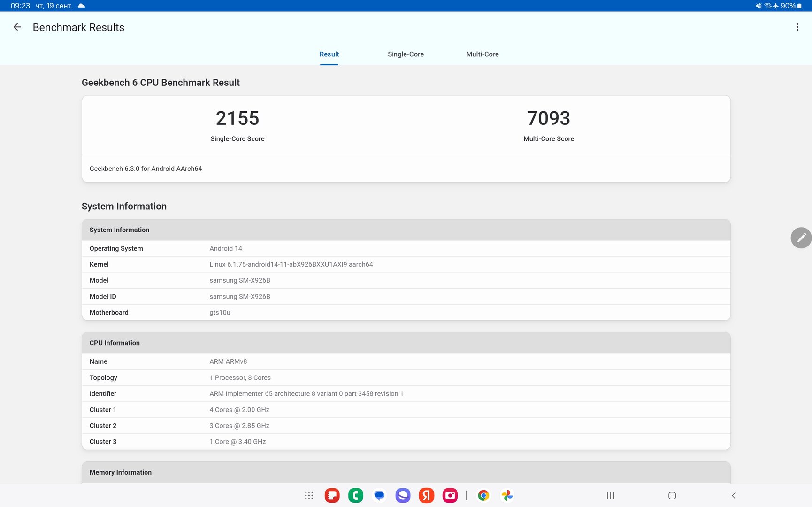Tap the Single-Core Score value 2155
The width and height of the screenshot is (812, 507).
coord(237,118)
